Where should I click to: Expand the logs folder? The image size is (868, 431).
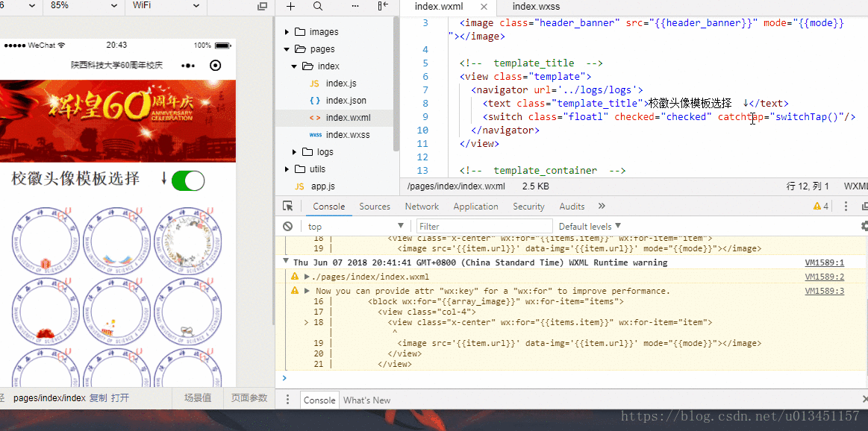coord(295,152)
